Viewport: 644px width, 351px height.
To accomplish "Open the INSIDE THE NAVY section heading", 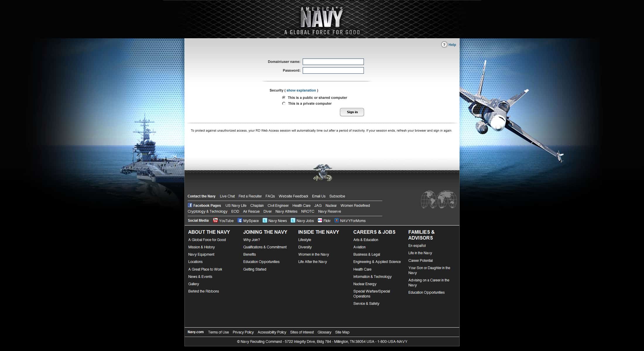I will (318, 232).
